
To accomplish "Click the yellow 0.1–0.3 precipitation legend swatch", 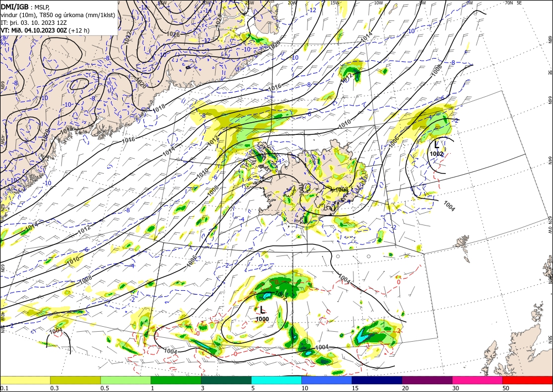I will [25, 380].
